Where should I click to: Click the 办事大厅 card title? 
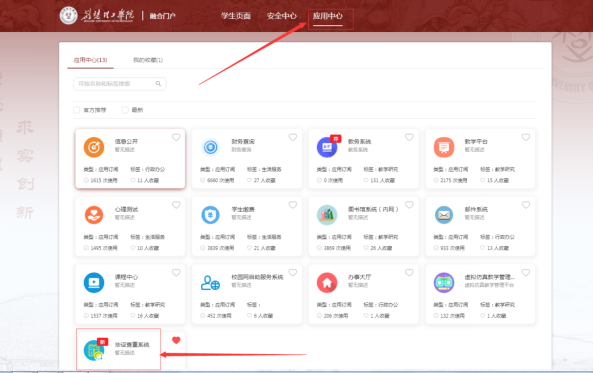click(360, 277)
